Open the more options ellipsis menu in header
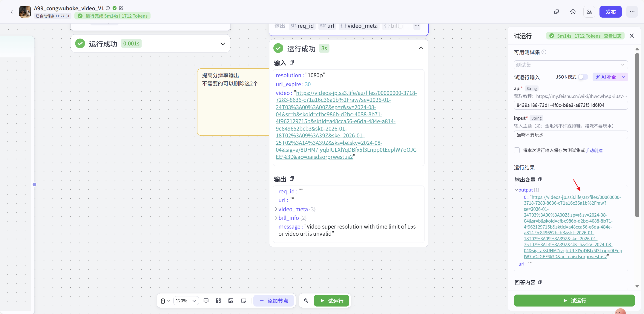644x314 pixels. tap(632, 12)
